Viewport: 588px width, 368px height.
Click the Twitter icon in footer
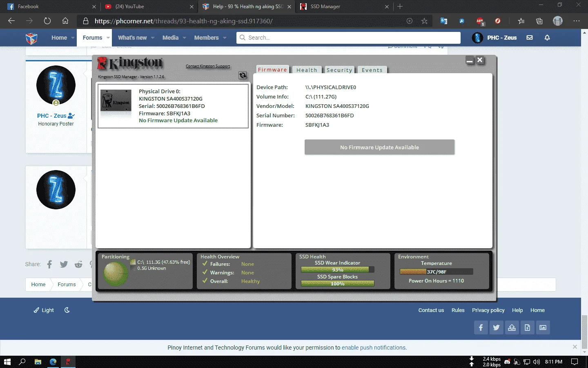(x=497, y=328)
